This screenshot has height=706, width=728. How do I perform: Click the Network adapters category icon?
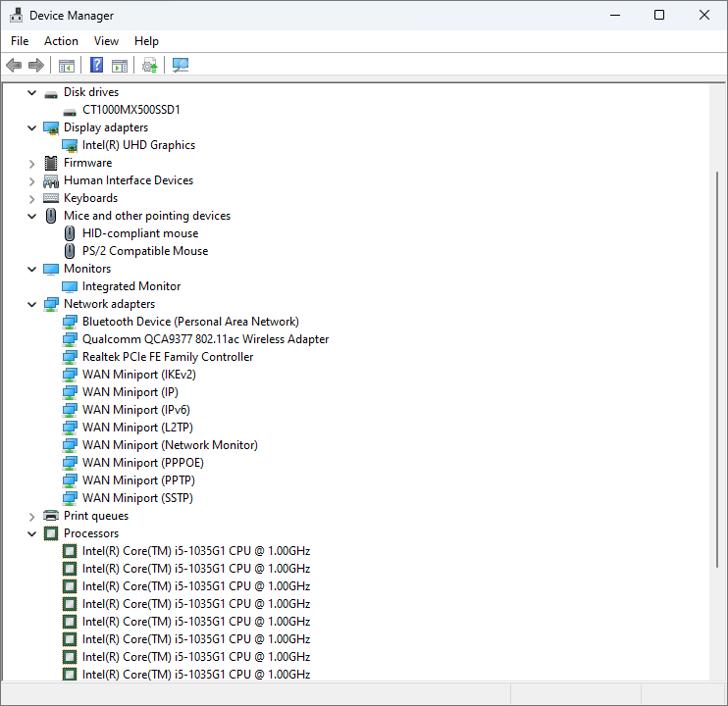click(51, 304)
